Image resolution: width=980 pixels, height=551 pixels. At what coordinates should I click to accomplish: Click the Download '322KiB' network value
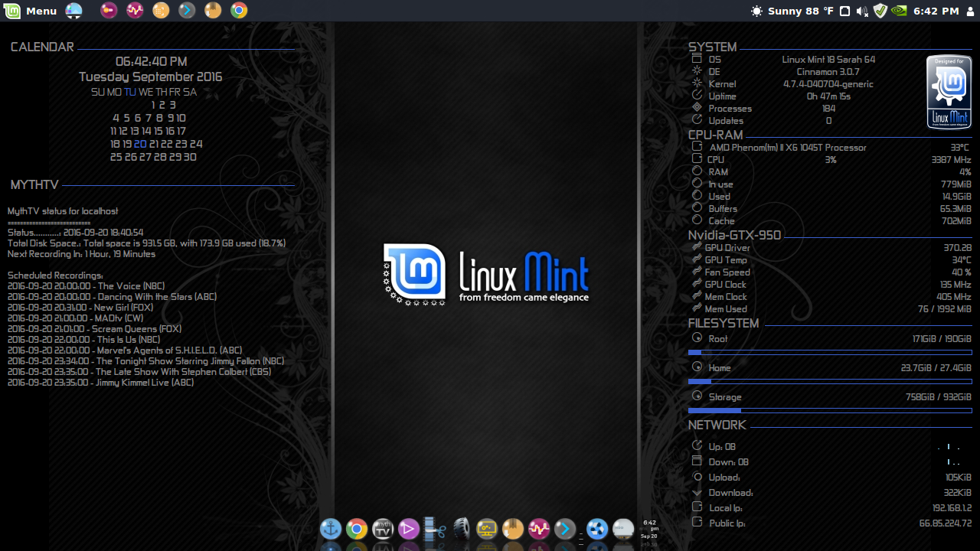(x=957, y=493)
